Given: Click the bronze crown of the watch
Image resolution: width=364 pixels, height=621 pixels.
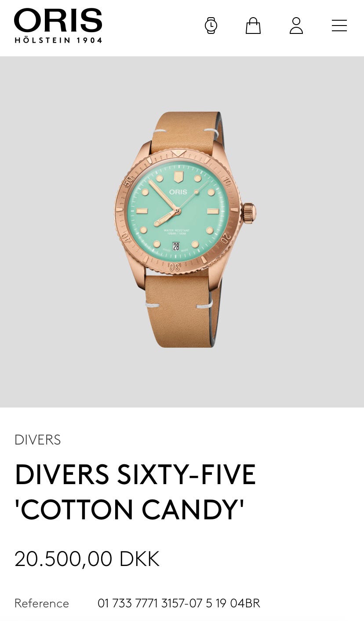Looking at the screenshot, I should tap(249, 213).
